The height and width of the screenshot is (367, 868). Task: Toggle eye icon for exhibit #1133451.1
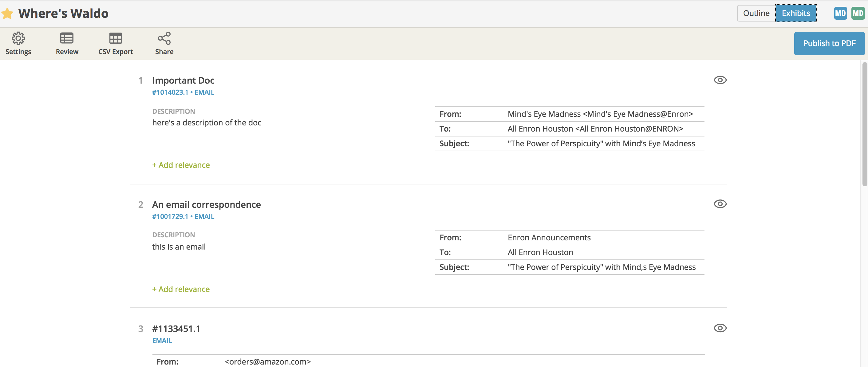[720, 328]
